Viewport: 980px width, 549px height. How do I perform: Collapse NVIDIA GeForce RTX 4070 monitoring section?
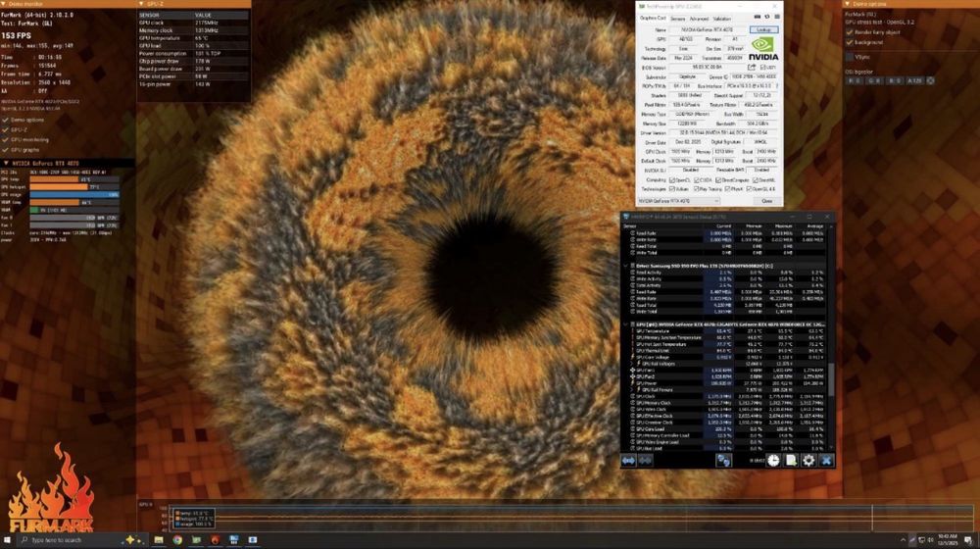click(x=6, y=163)
